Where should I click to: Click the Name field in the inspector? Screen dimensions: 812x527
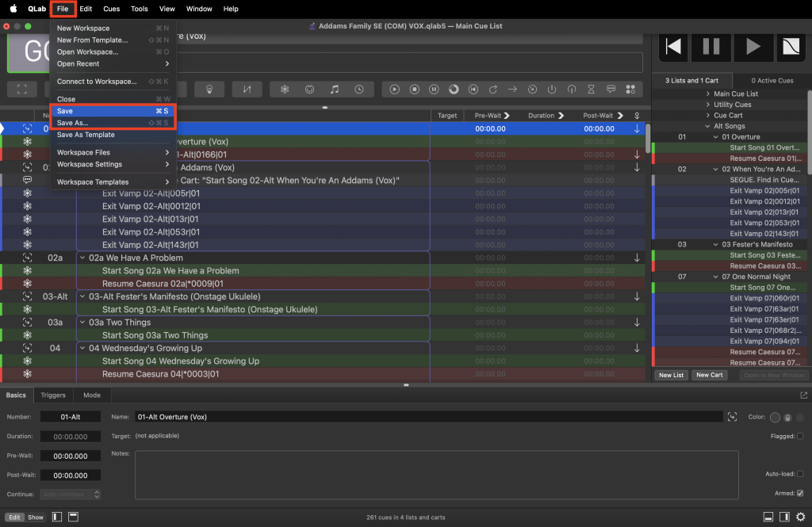click(429, 417)
